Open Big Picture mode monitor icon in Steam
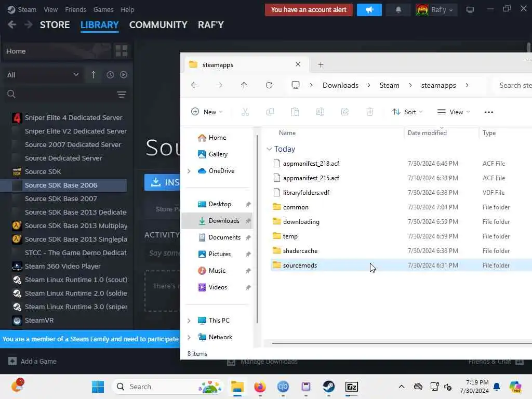 470,9
